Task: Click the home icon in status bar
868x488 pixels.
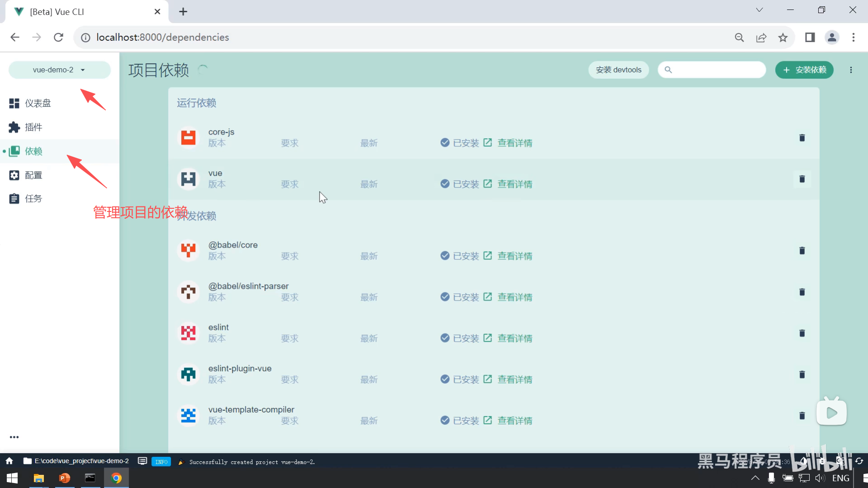Action: point(9,461)
